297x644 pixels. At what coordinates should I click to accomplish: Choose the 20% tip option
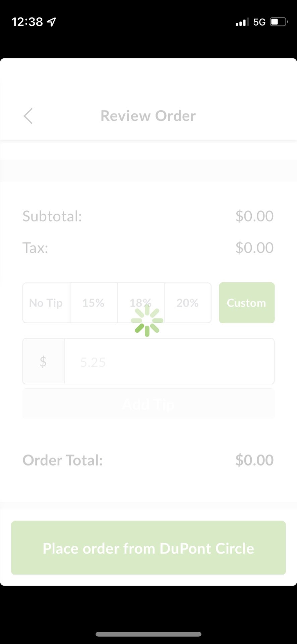(188, 303)
